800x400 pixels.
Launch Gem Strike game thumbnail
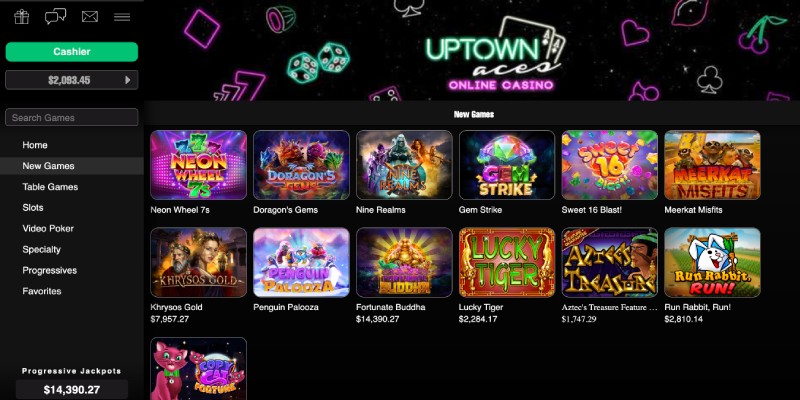[x=507, y=165]
